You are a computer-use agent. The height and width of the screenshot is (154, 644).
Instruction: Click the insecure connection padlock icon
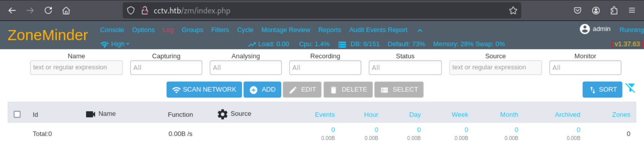click(145, 10)
